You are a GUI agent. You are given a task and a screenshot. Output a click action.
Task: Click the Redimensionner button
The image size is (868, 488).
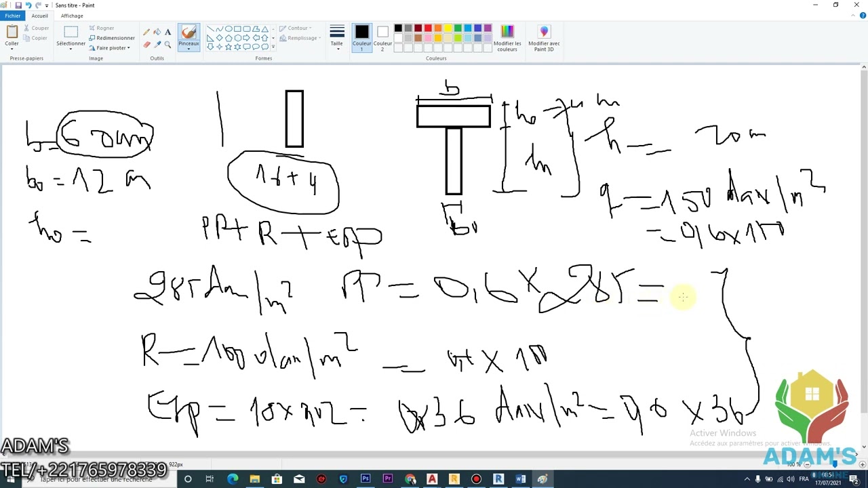click(112, 38)
